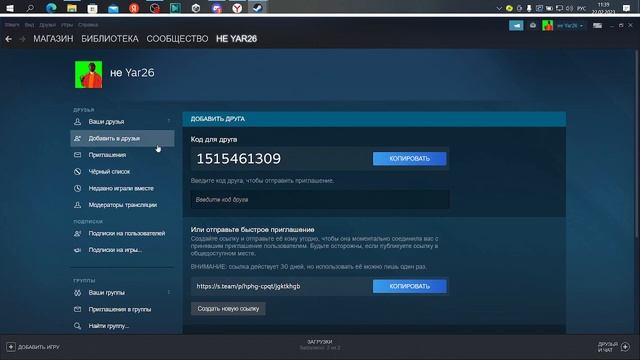Screen dimensions: 640x360
Task: Go back with the left arrow
Action: (x=9, y=39)
